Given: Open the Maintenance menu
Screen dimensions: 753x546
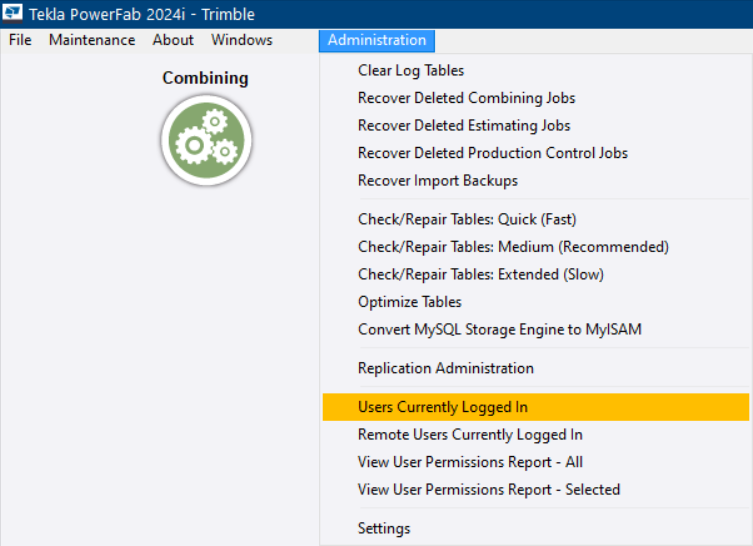Looking at the screenshot, I should click(92, 40).
